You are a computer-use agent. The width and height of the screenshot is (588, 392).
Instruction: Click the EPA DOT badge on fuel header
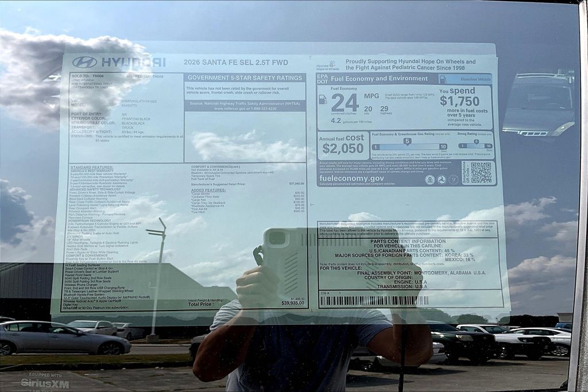(x=322, y=79)
